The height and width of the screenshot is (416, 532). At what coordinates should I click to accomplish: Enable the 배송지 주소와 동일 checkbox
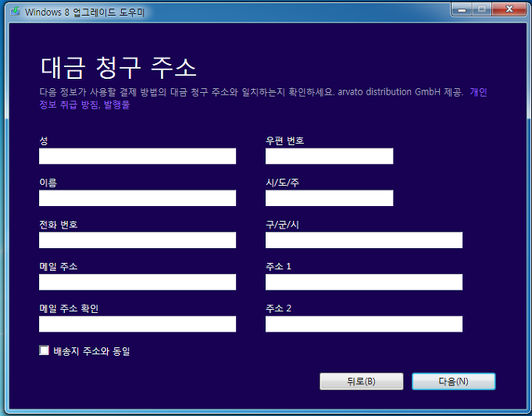[x=44, y=350]
